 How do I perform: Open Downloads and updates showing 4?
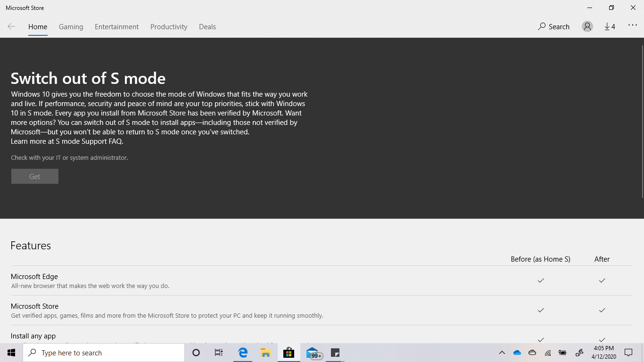point(610,27)
